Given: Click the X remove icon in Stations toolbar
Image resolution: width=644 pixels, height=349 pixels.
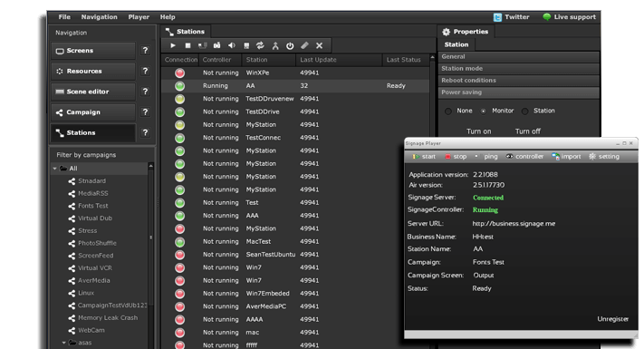Looking at the screenshot, I should pos(319,45).
